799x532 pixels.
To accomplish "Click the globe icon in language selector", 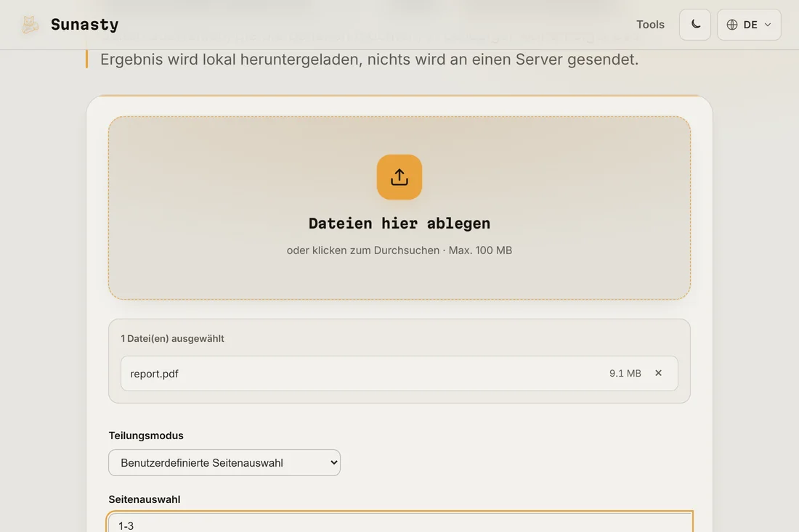I will (732, 25).
